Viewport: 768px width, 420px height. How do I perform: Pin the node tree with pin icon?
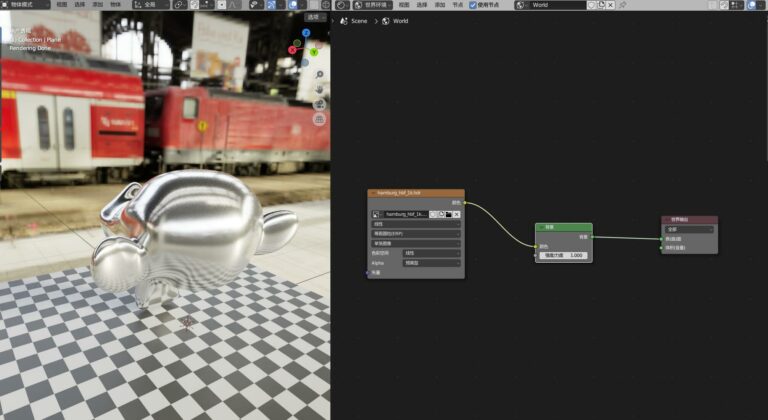pyautogui.click(x=623, y=5)
